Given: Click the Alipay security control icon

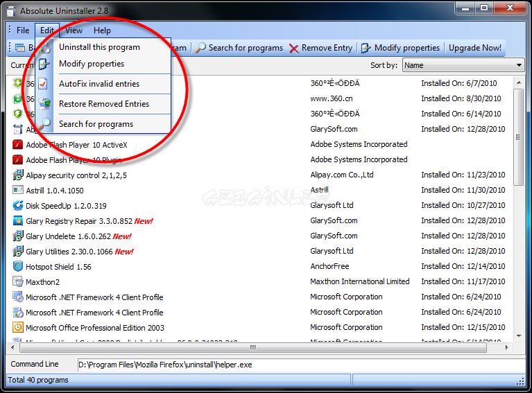Looking at the screenshot, I should pyautogui.click(x=17, y=175).
